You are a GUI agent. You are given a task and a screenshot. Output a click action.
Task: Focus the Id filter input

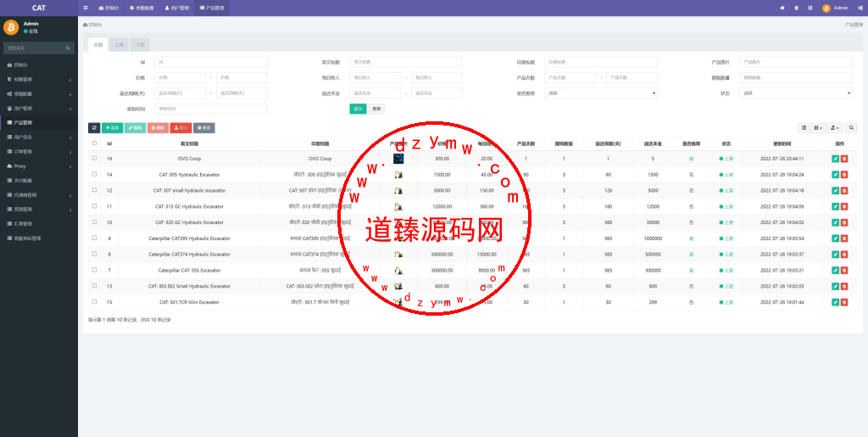[x=211, y=62]
